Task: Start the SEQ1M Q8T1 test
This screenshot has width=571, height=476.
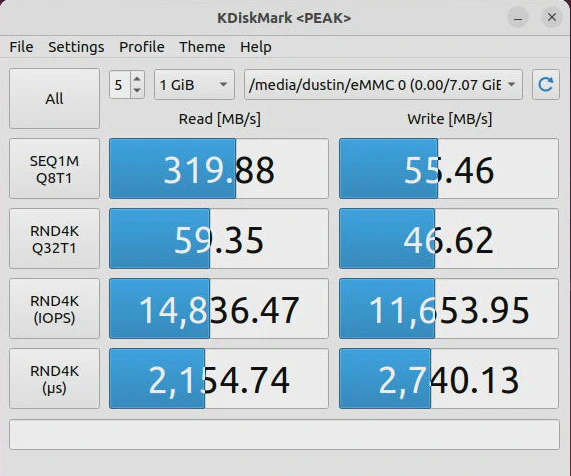Action: coord(54,169)
